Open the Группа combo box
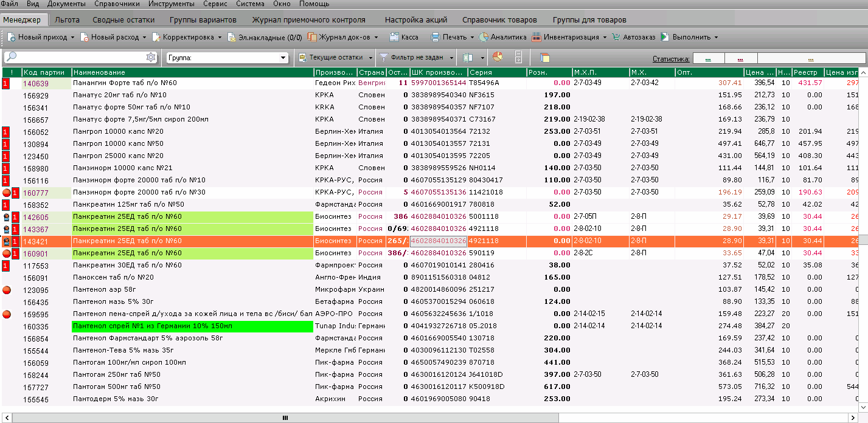Image resolution: width=868 pixels, height=423 pixels. pos(227,58)
